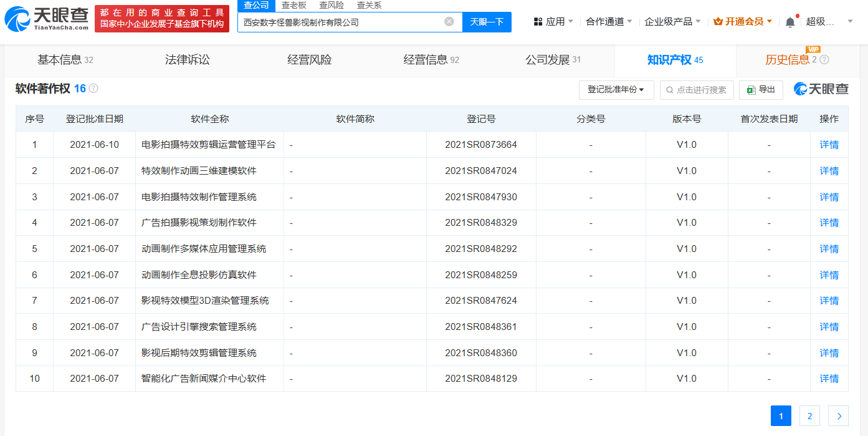
Task: Click the 应用 grid apps icon
Action: click(538, 22)
